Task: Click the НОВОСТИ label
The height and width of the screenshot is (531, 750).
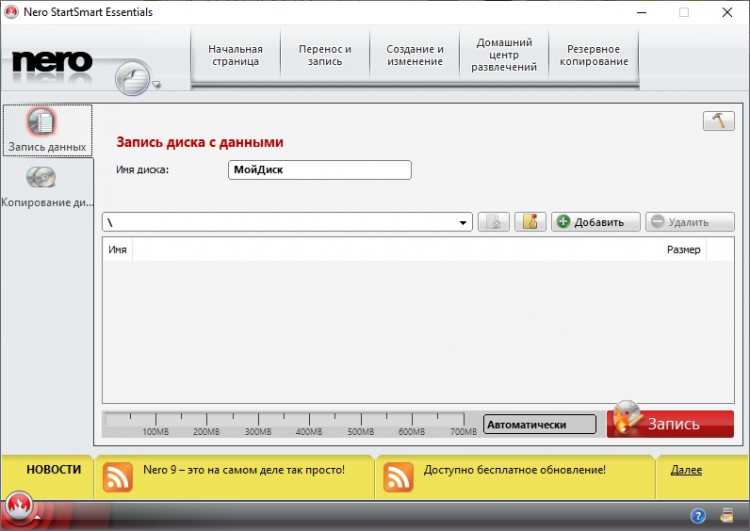Action: (54, 469)
